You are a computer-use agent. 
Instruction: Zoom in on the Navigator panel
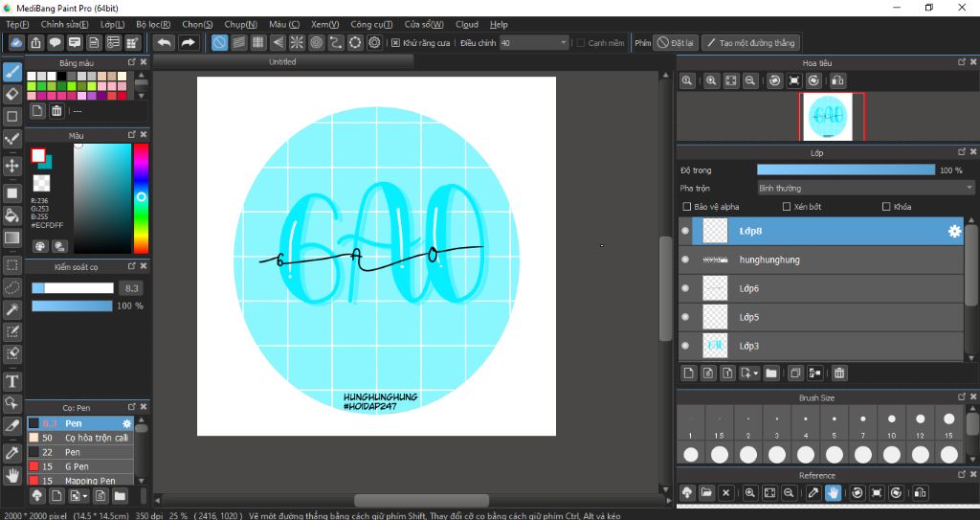click(x=711, y=80)
